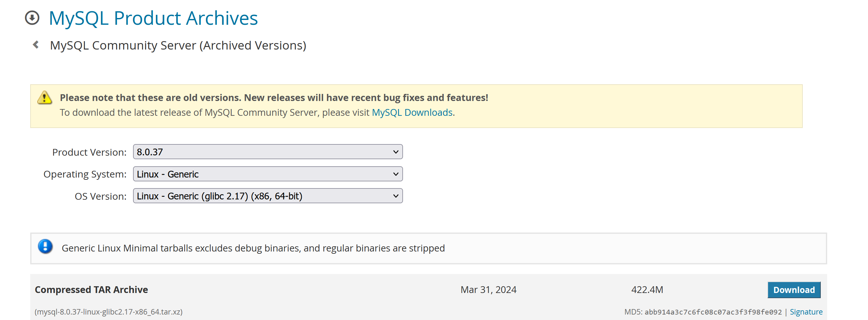
Task: Click the mysql-8.0.37 tar.xz filename text
Action: pyautogui.click(x=109, y=312)
